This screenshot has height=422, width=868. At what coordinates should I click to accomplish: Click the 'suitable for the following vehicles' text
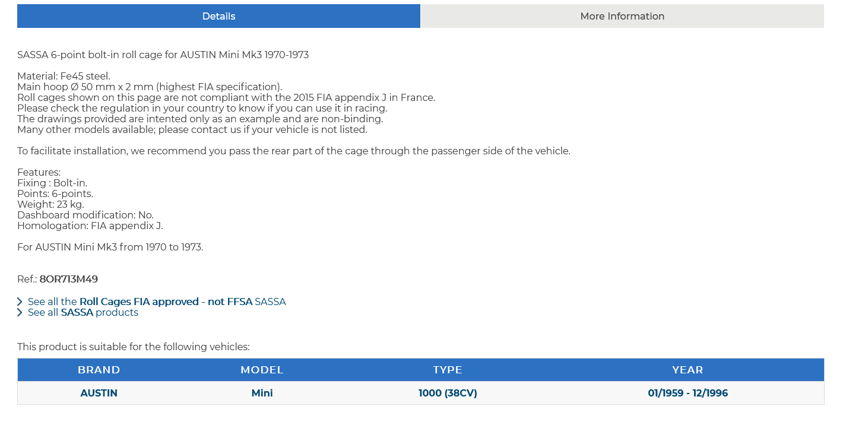point(134,347)
